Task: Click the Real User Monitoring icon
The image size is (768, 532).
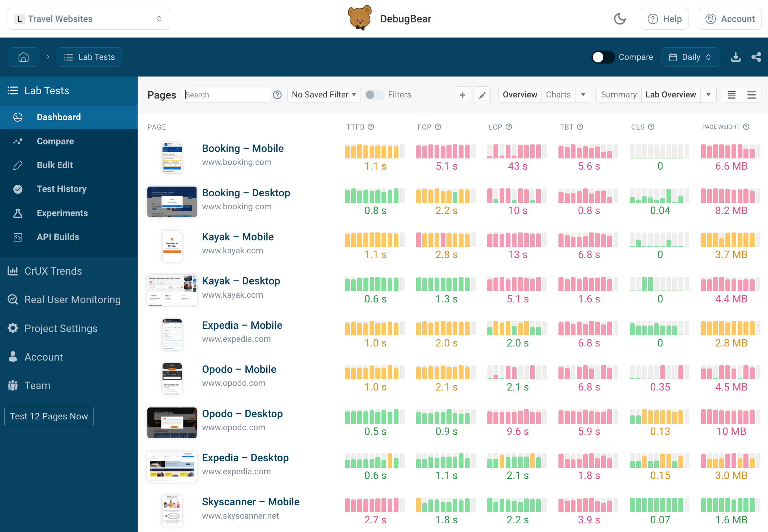Action: click(13, 299)
